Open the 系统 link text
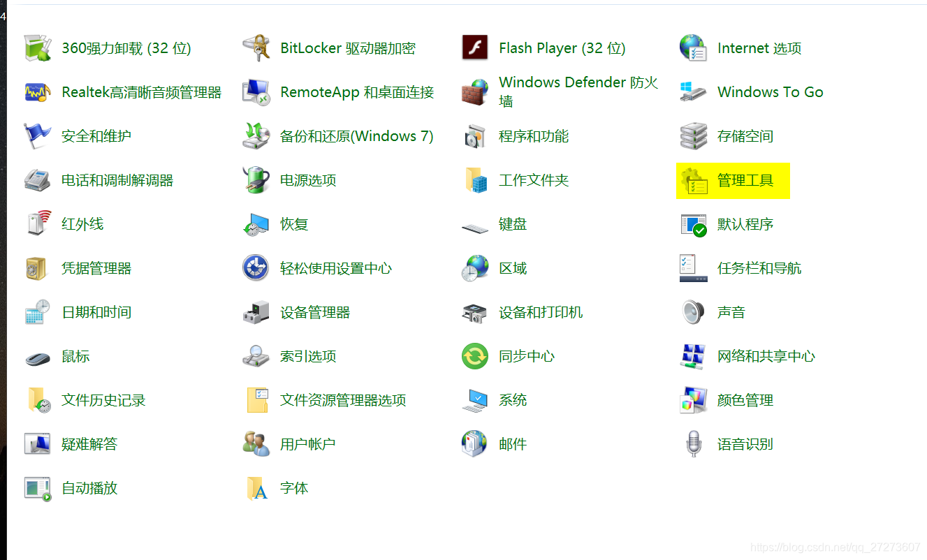927x560 pixels. 513,400
